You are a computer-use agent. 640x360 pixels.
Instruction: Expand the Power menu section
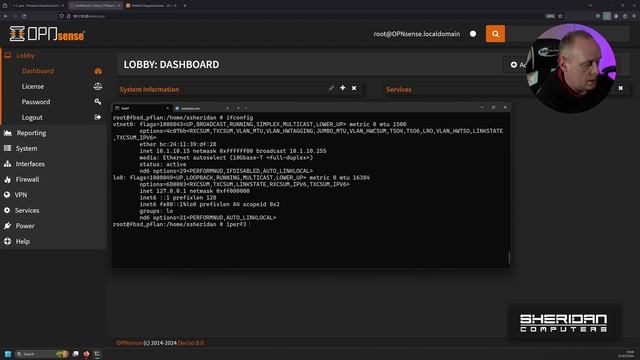25,226
